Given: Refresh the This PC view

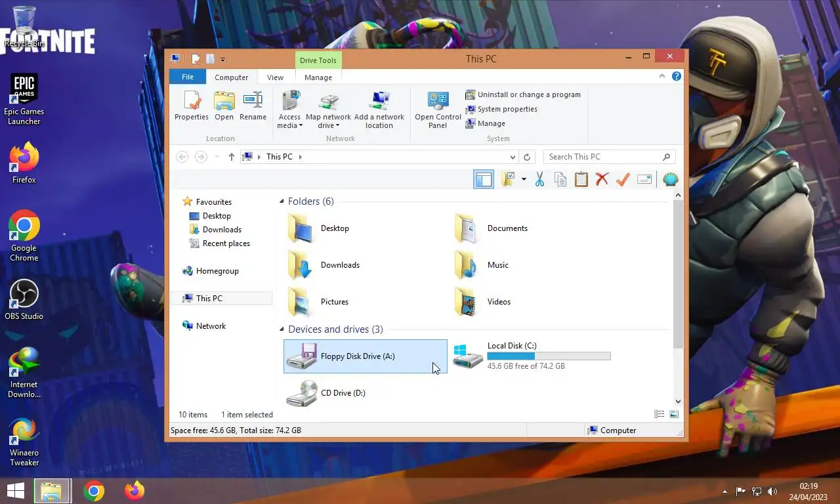Looking at the screenshot, I should click(x=527, y=157).
